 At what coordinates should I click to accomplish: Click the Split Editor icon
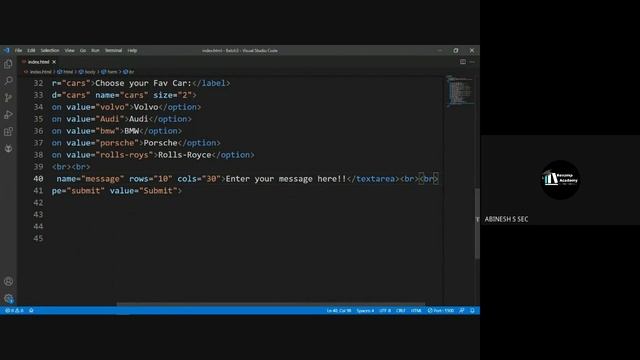(x=462, y=62)
